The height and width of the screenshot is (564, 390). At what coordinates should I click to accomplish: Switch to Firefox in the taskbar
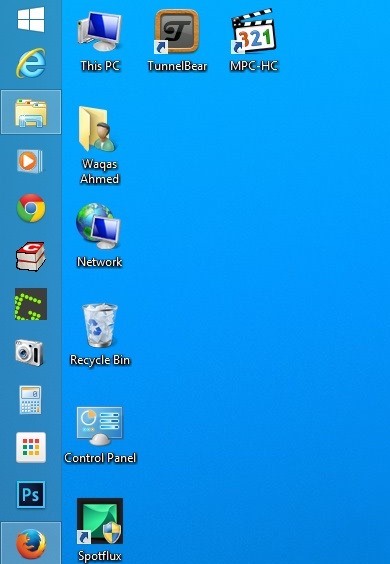tap(31, 543)
